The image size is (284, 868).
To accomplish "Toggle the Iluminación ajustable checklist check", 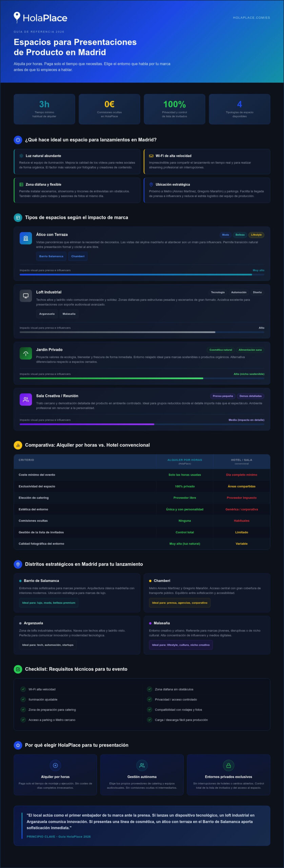I will click(23, 699).
